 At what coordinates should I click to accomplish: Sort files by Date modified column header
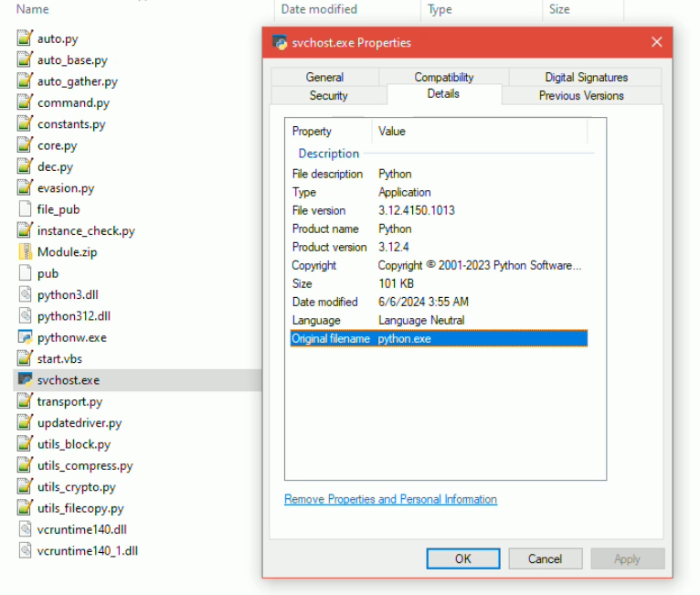pyautogui.click(x=319, y=9)
